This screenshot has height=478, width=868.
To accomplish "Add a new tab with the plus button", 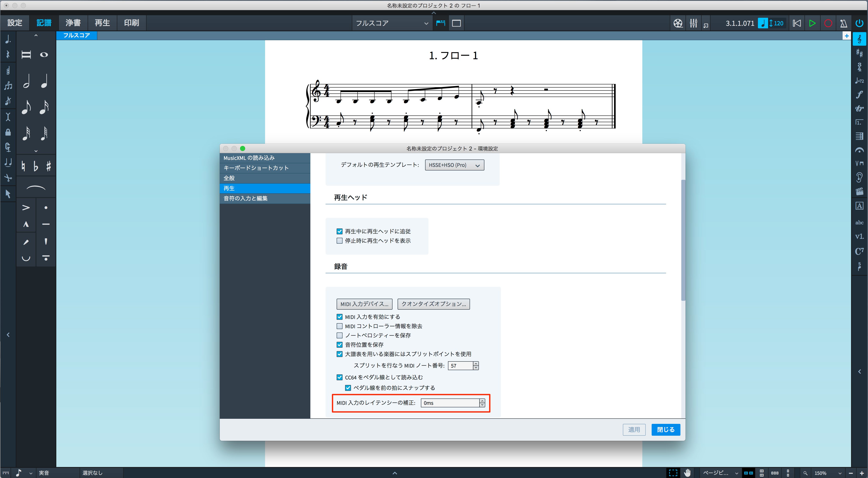I will 846,36.
